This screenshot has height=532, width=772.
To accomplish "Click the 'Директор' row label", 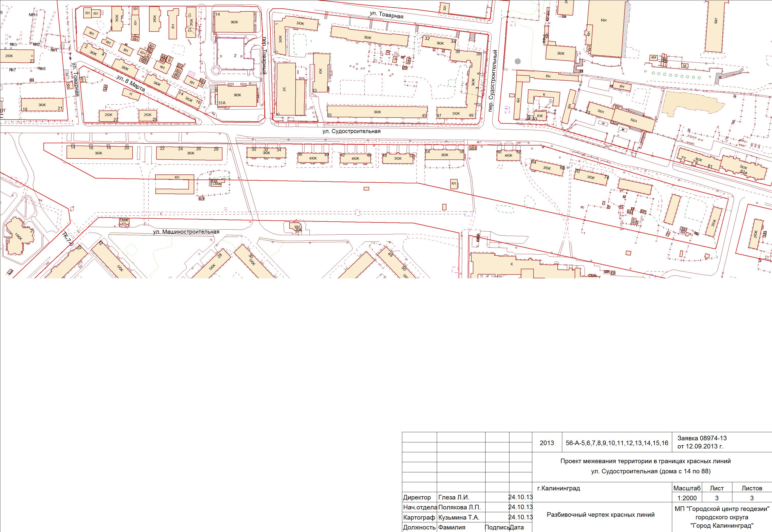I will coord(417,498).
